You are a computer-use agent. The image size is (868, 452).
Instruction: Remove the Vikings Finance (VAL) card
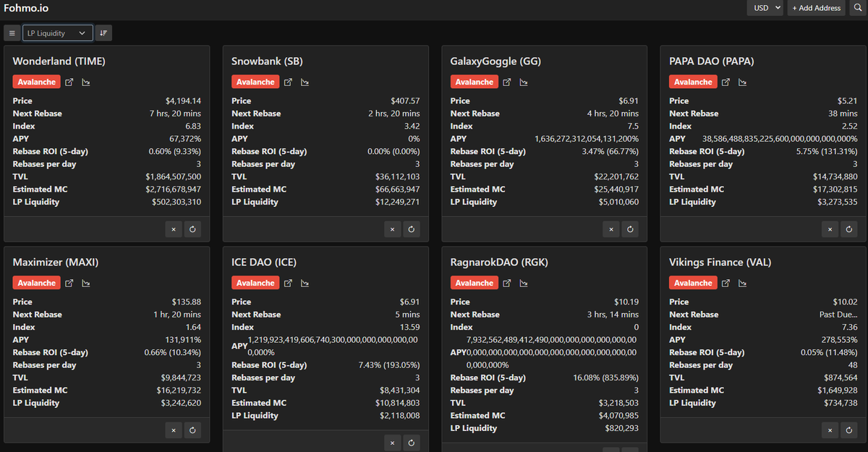(830, 430)
